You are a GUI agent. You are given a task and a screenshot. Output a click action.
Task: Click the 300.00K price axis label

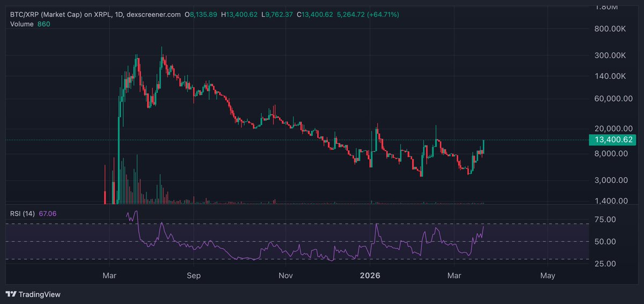[x=610, y=55]
